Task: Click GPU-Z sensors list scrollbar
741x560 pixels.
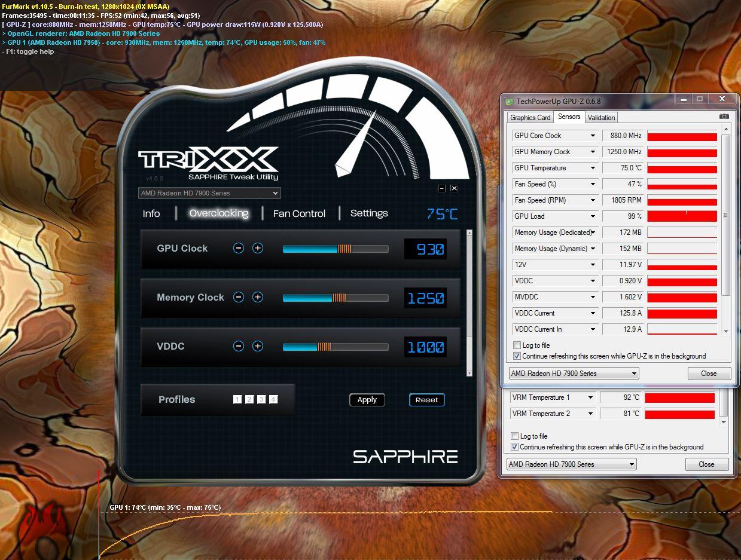Action: (x=726, y=215)
